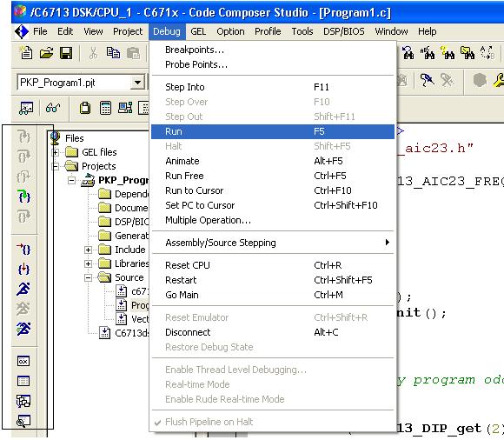This screenshot has width=504, height=440.
Task: Select Multiple Operation... entry
Action: (x=273, y=220)
